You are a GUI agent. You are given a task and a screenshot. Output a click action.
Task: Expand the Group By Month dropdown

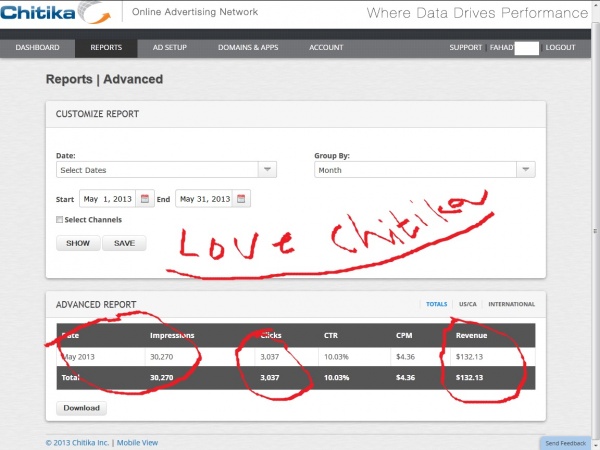coord(526,170)
